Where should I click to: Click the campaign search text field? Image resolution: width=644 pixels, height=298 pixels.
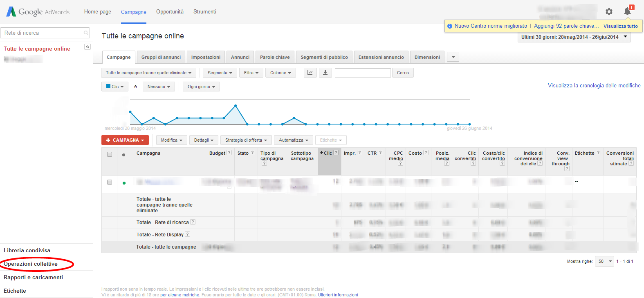[362, 73]
